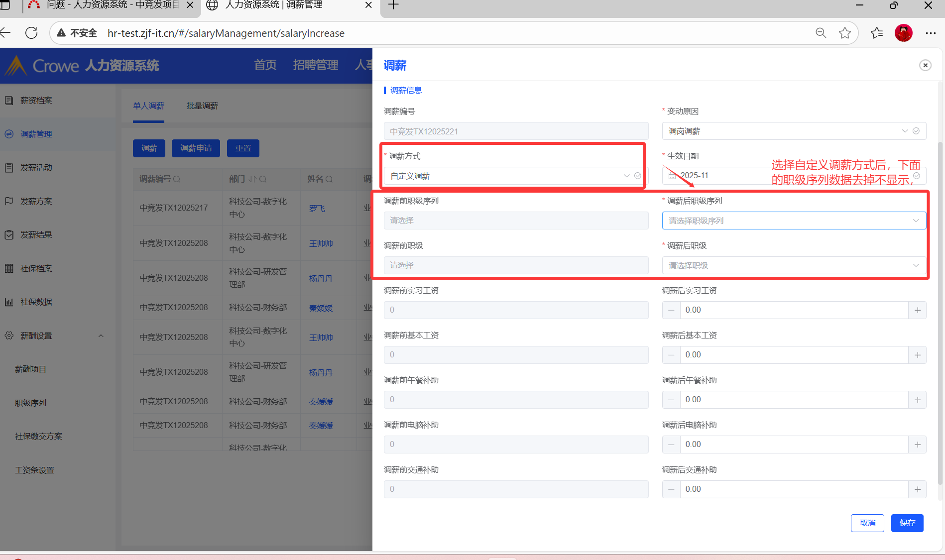The width and height of the screenshot is (945, 560).
Task: Open the browser profile avatar
Action: [x=904, y=33]
